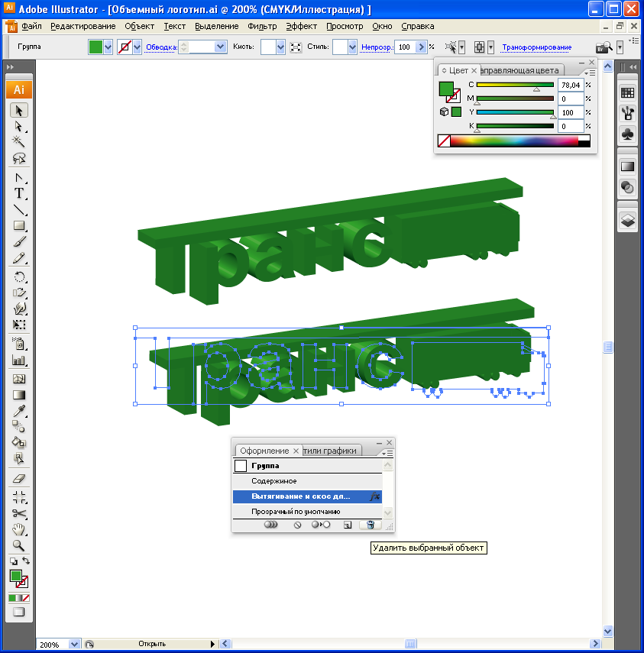Open style (Стиль) dropdown
Viewport: 644px width, 653px height.
[x=352, y=47]
